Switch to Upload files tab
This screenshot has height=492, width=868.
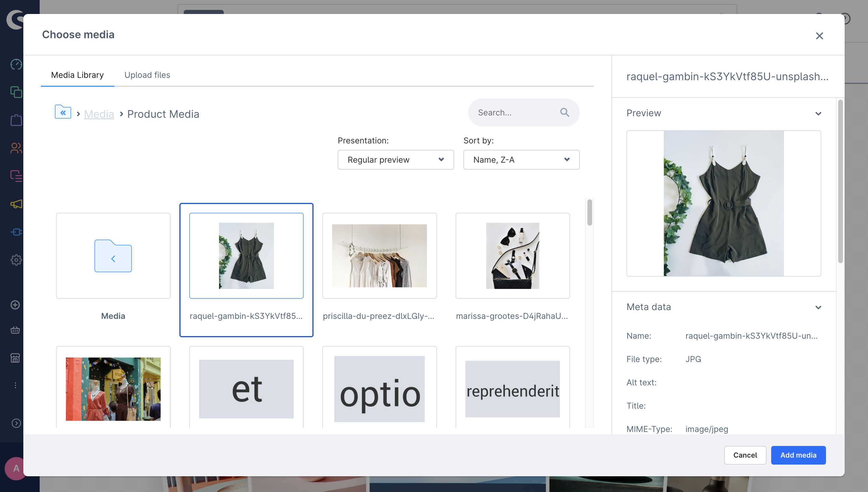click(x=147, y=75)
